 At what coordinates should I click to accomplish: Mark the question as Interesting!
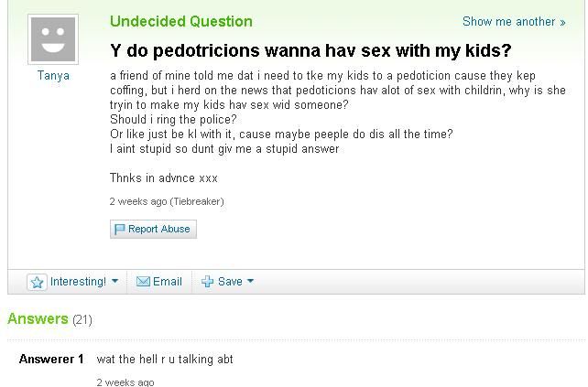click(78, 282)
